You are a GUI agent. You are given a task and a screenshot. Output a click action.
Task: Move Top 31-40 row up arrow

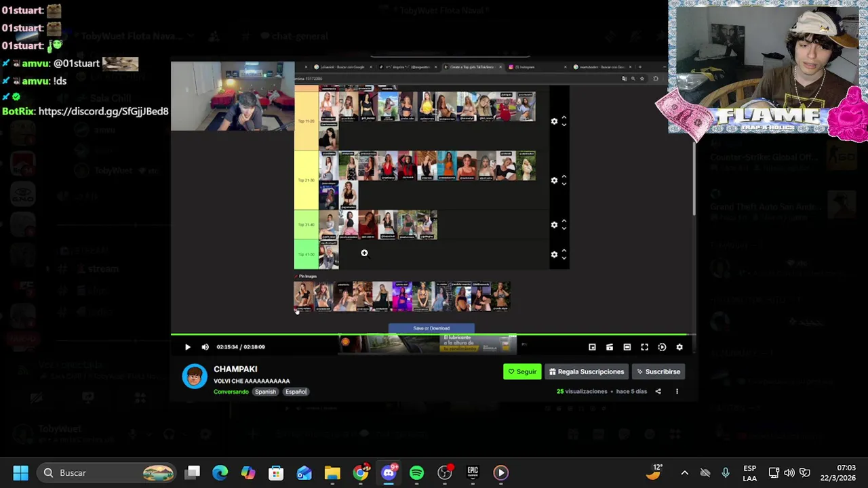coord(564,222)
